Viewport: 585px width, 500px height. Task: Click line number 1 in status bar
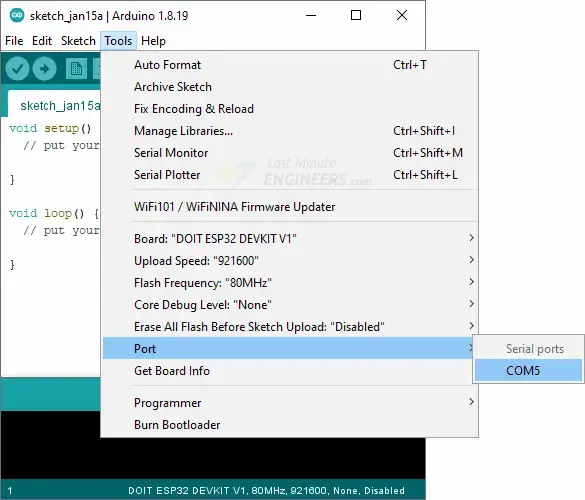[x=10, y=491]
